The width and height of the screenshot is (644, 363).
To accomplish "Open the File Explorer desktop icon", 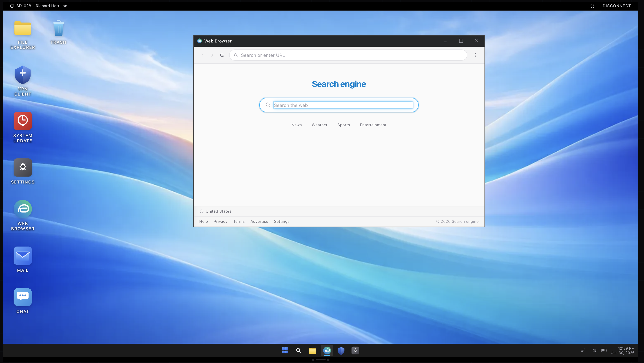I will (23, 35).
